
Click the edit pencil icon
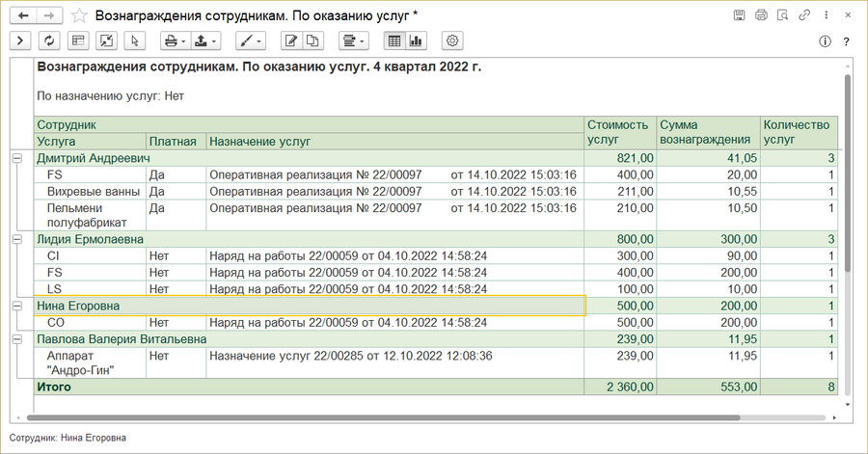pyautogui.click(x=291, y=40)
